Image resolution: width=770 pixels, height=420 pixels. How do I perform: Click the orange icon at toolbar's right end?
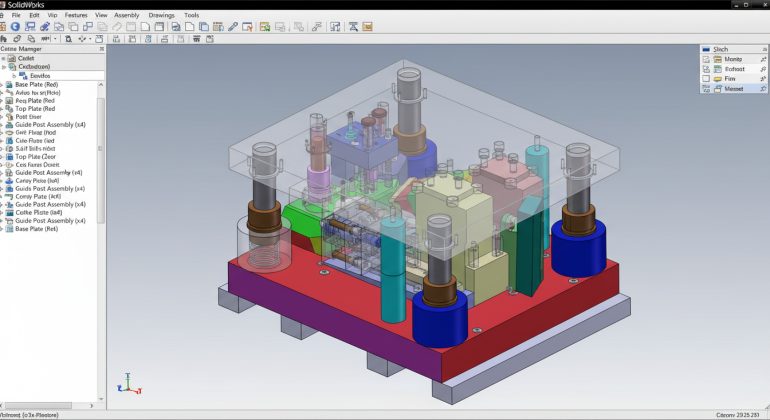pyautogui.click(x=368, y=27)
